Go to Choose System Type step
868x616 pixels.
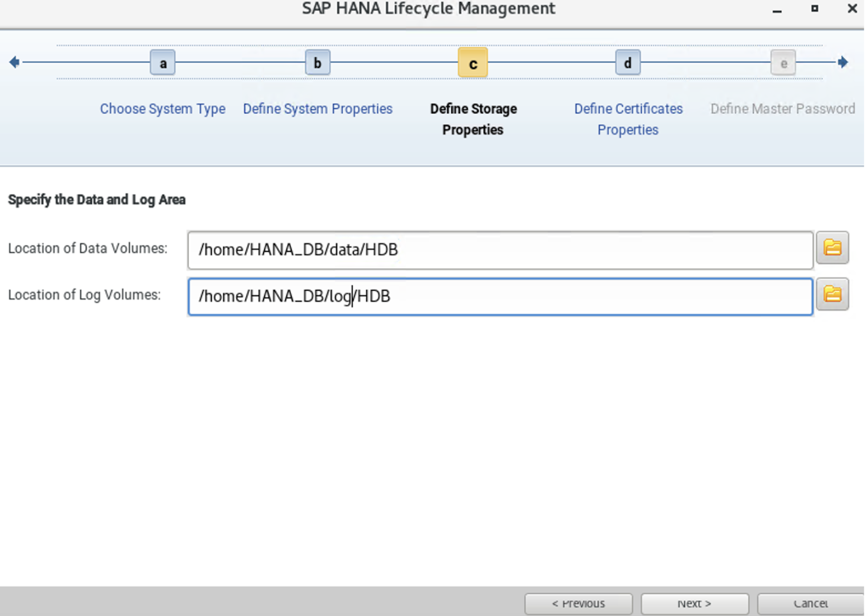pos(163,109)
